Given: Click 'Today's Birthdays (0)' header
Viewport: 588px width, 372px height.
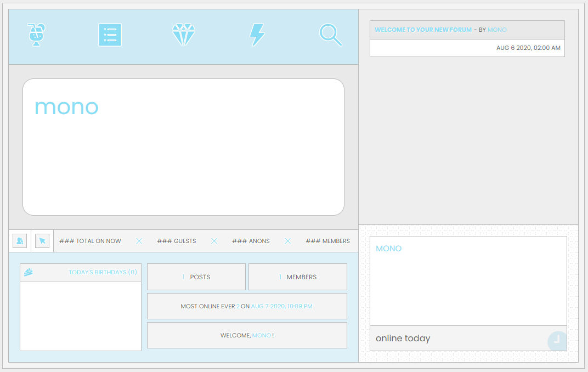Looking at the screenshot, I should point(103,272).
